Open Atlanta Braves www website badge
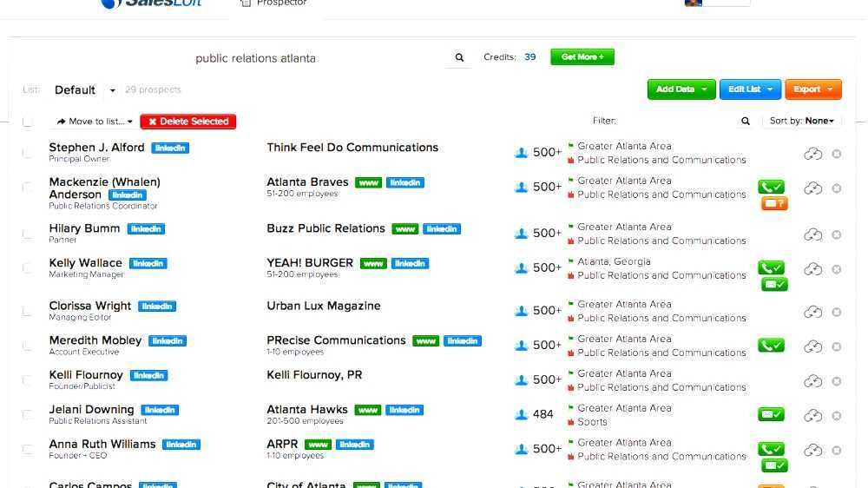Viewport: 868px width, 488px height. [x=368, y=183]
